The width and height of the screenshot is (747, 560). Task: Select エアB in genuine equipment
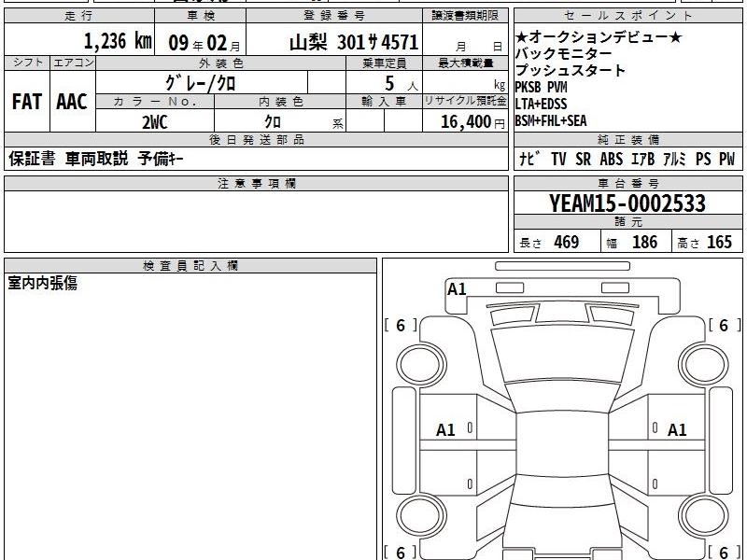click(x=643, y=159)
